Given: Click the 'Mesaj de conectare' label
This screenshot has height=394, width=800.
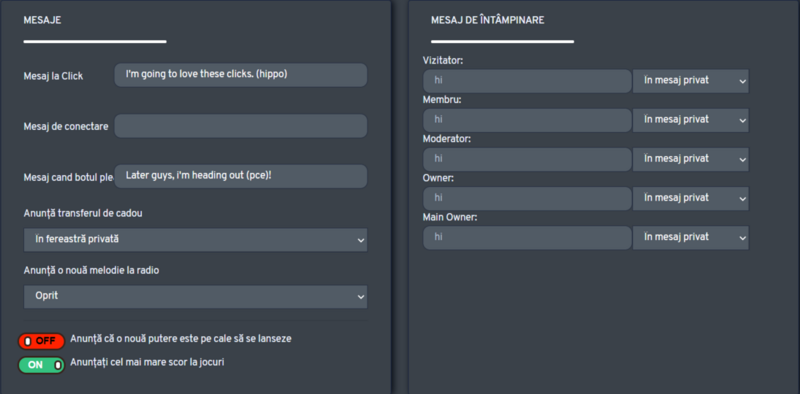Looking at the screenshot, I should point(66,127).
